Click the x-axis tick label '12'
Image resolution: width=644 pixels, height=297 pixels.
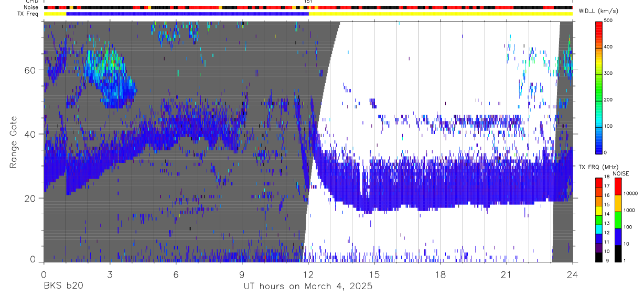(x=308, y=274)
